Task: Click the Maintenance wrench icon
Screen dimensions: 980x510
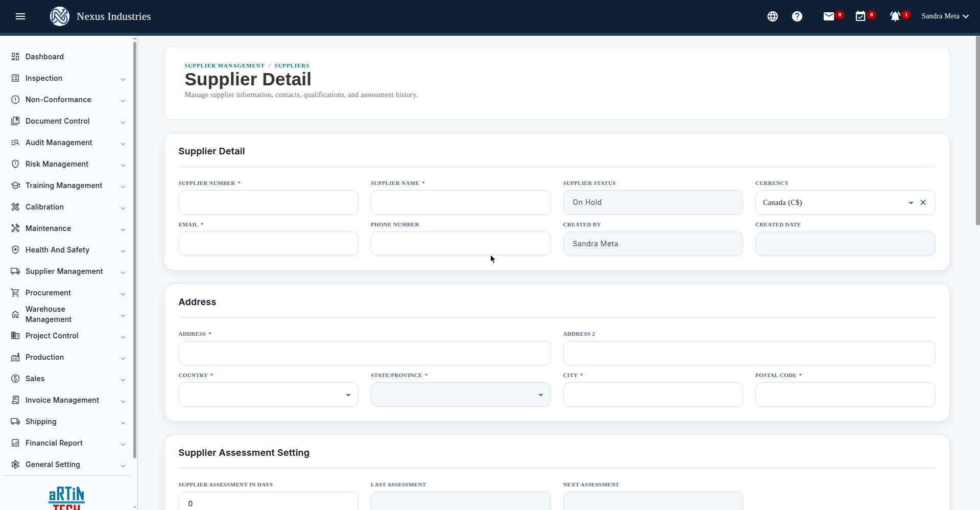Action: [x=15, y=228]
